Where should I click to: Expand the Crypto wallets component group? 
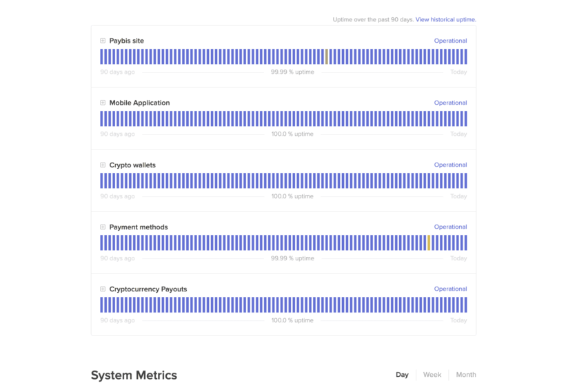click(103, 165)
